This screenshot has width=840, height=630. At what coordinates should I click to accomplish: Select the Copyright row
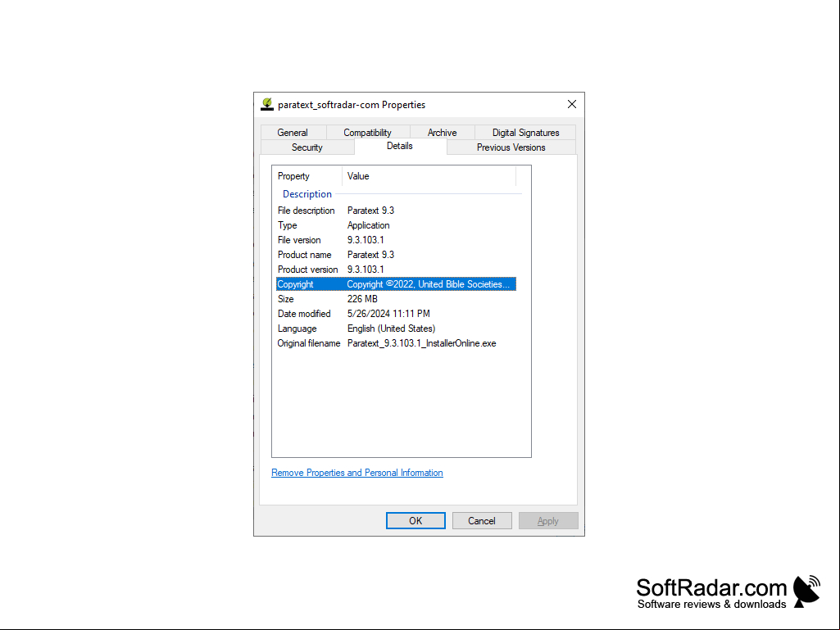(x=396, y=284)
